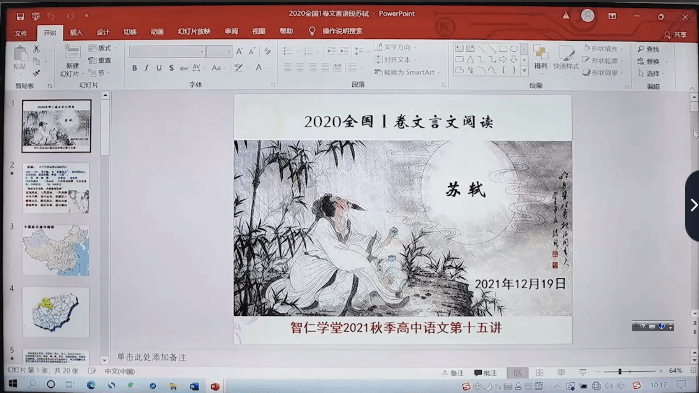Image resolution: width=699 pixels, height=393 pixels.
Task: Open Text Direction dropdown
Action: point(395,47)
